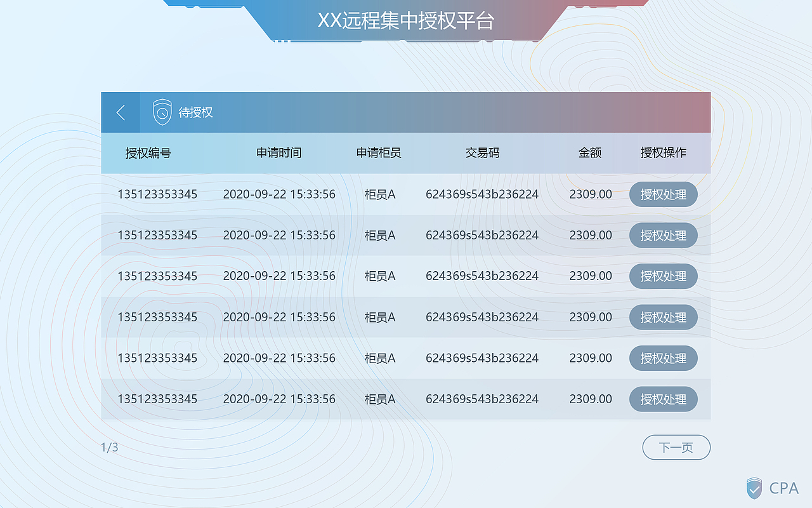Sort by the 授权编号 column header

pyautogui.click(x=148, y=153)
